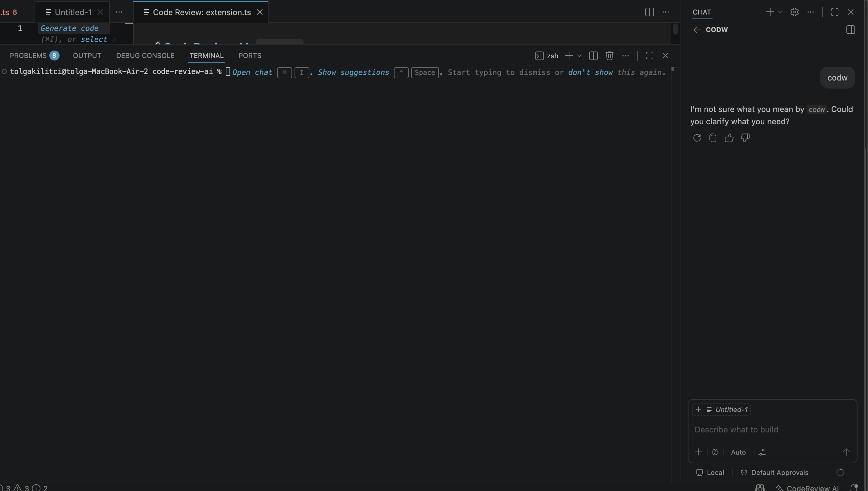This screenshot has height=491, width=868.
Task: Add Untitled-1 as chat context attachment
Action: coord(721,409)
